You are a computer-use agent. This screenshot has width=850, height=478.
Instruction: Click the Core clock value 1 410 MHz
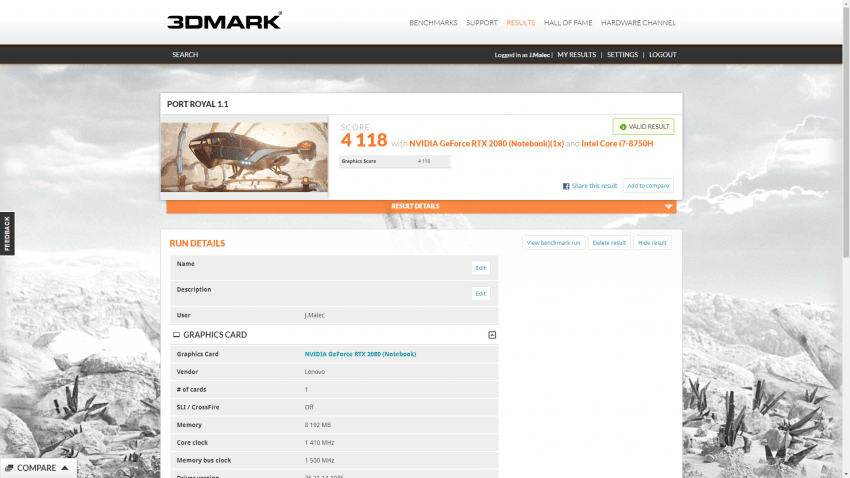coord(319,443)
